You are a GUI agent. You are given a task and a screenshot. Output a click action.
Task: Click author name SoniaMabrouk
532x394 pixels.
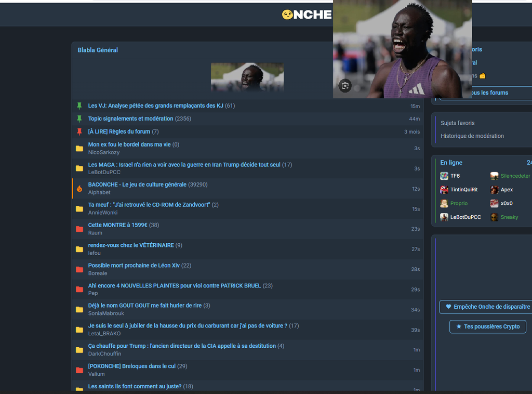(106, 313)
